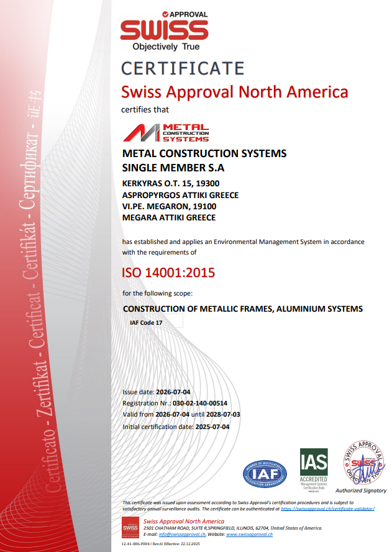Click the Swiss Approval logo at top
Viewport: 392px width, 552px height.
click(x=165, y=30)
